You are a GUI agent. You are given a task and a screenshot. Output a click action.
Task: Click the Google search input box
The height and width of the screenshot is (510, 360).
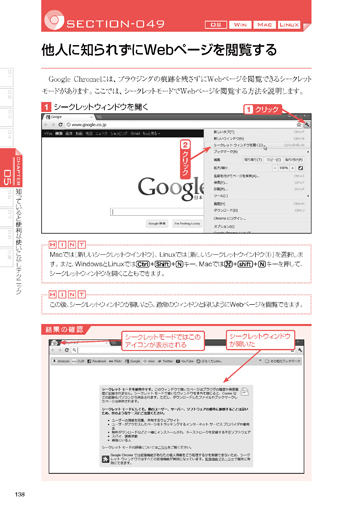point(157,212)
